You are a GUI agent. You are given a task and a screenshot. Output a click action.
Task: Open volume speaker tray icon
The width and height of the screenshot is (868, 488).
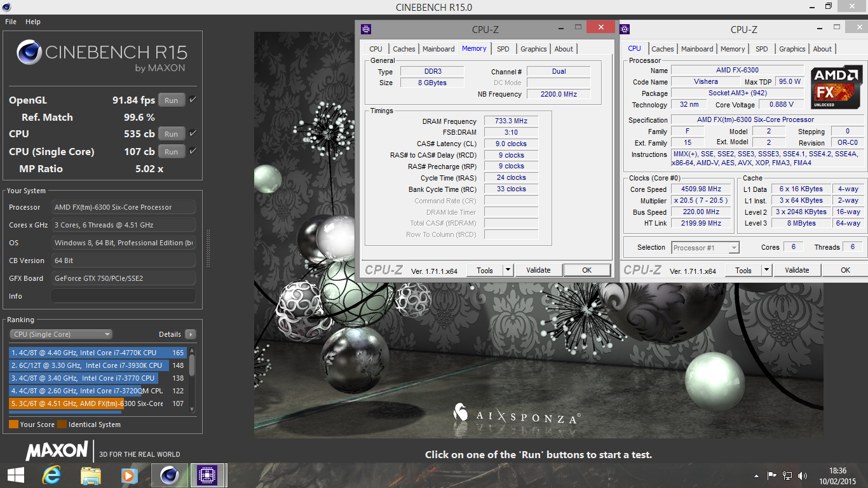pos(803,475)
